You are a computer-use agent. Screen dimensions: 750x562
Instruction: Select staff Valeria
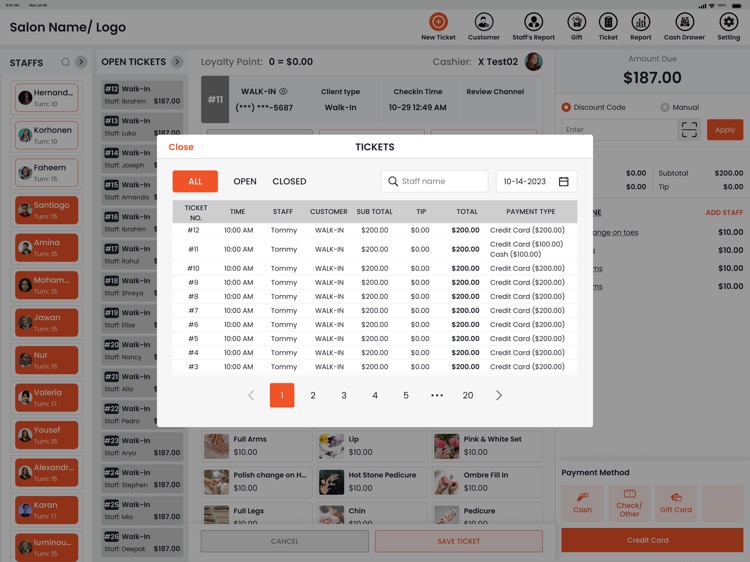46,397
